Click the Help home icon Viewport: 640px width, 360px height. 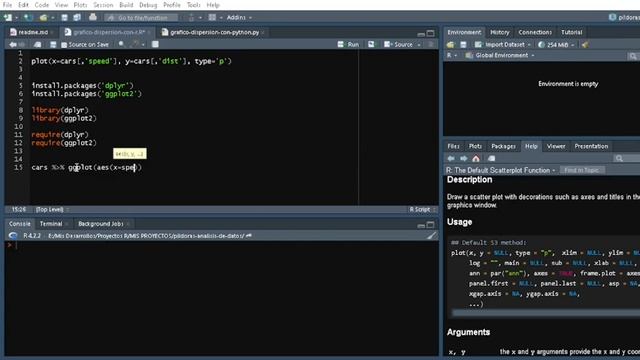(x=476, y=158)
